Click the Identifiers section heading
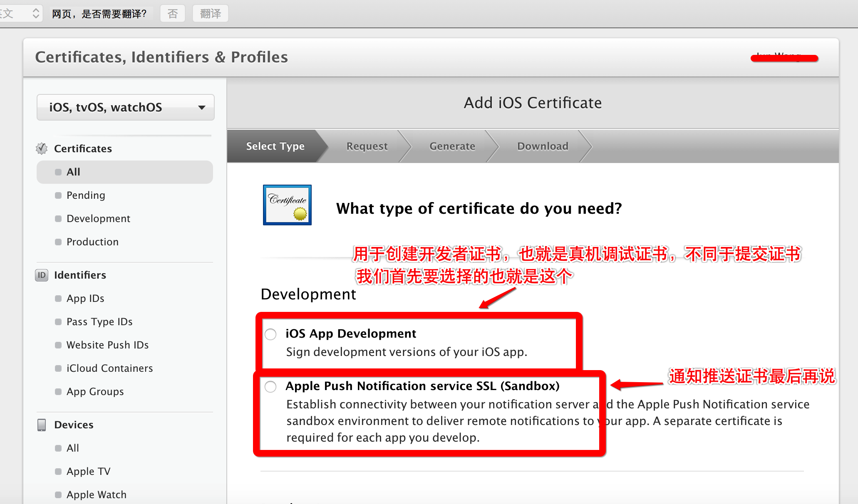This screenshot has height=504, width=858. tap(80, 275)
